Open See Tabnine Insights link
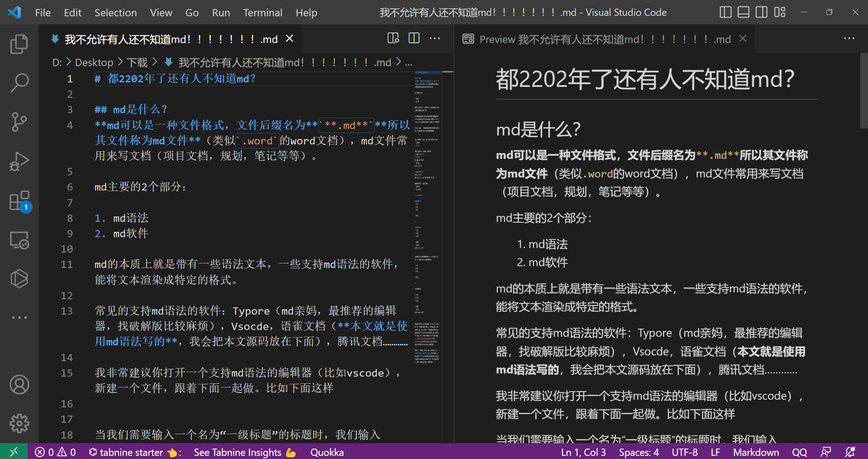 (245, 452)
